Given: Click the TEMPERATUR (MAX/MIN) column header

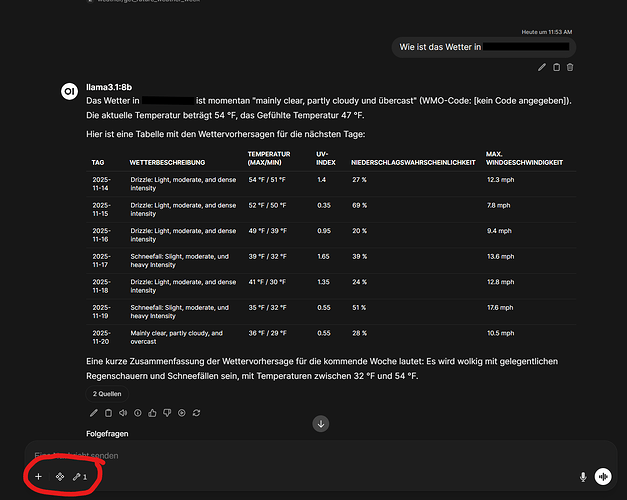Looking at the screenshot, I should [269, 158].
